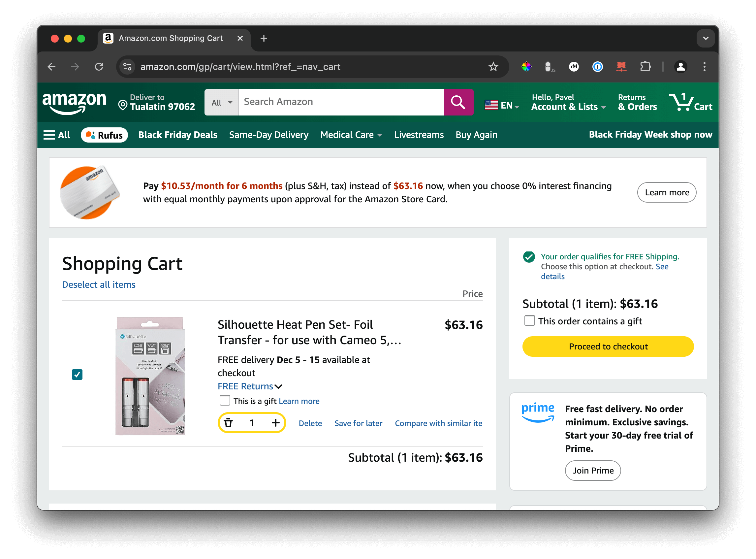Open the search category All dropdown
Image resolution: width=756 pixels, height=559 pixels.
click(222, 102)
